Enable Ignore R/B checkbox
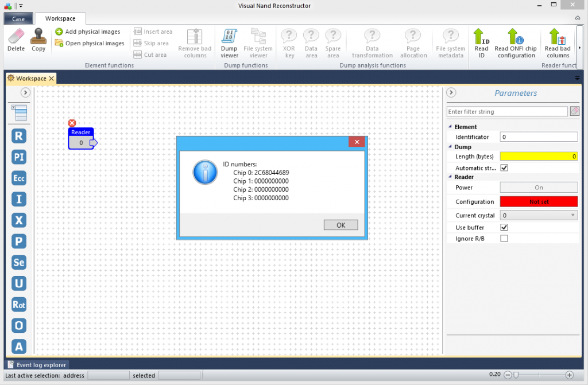The height and width of the screenshot is (385, 588). coord(504,239)
